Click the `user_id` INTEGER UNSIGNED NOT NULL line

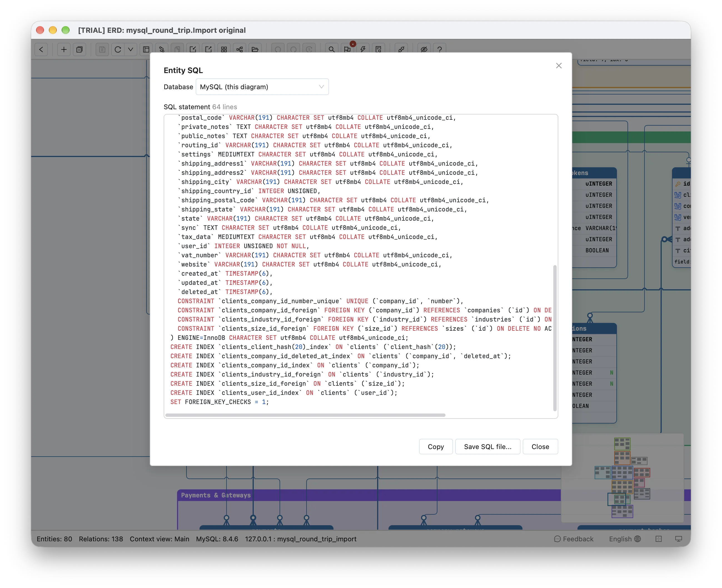[x=243, y=246]
